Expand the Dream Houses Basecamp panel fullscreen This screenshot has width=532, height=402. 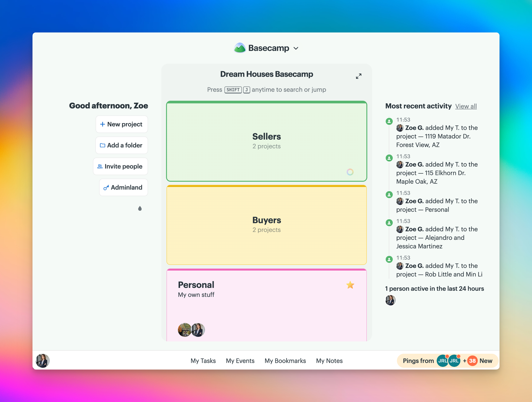pyautogui.click(x=358, y=76)
